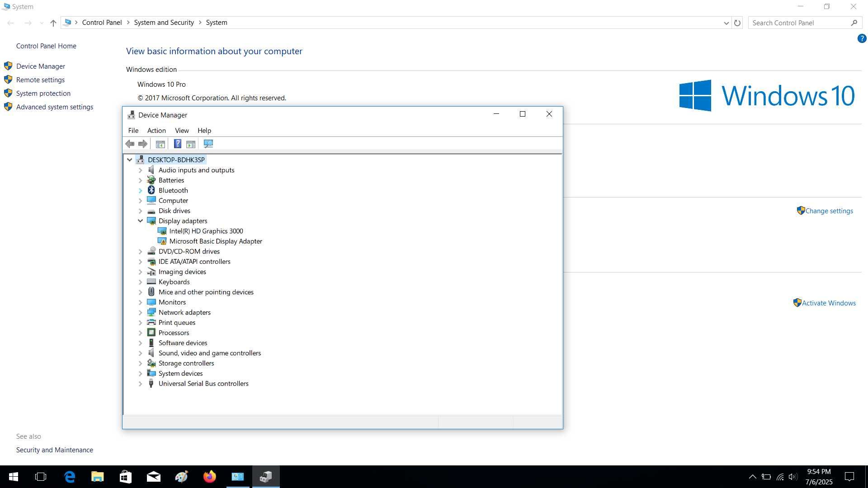Open Remote settings in System sidebar

(40, 80)
